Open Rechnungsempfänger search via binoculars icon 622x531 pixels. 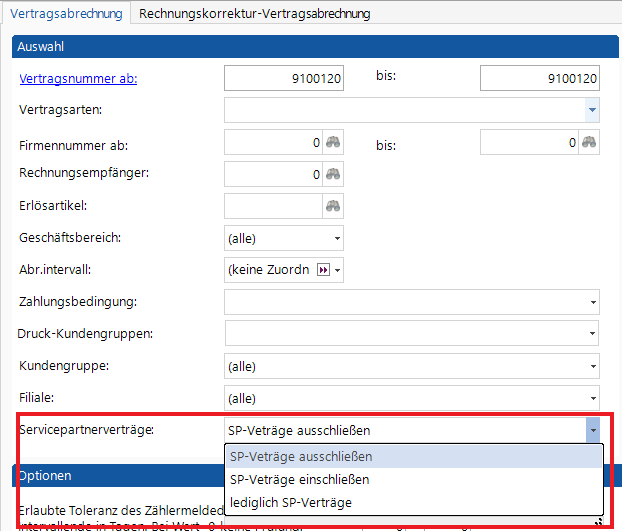coord(333,174)
